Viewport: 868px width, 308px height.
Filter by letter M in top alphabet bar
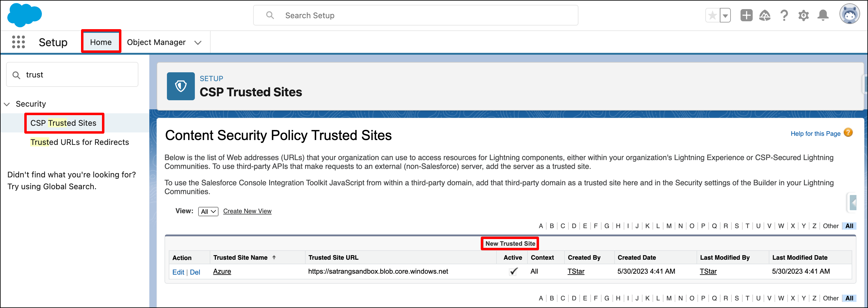669,226
